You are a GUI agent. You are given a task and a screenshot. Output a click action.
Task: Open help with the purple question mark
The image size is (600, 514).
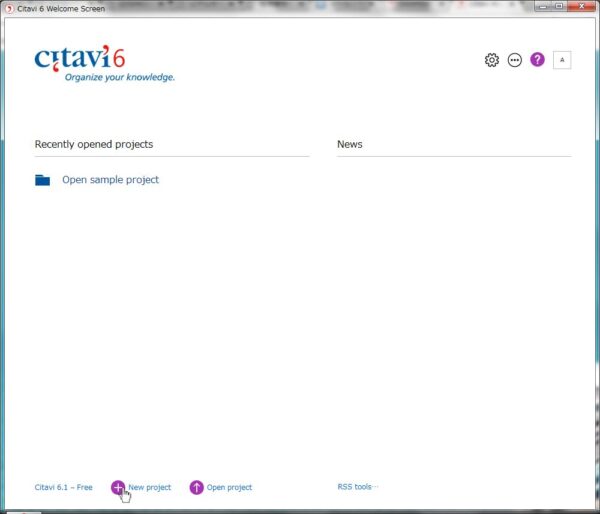click(537, 59)
